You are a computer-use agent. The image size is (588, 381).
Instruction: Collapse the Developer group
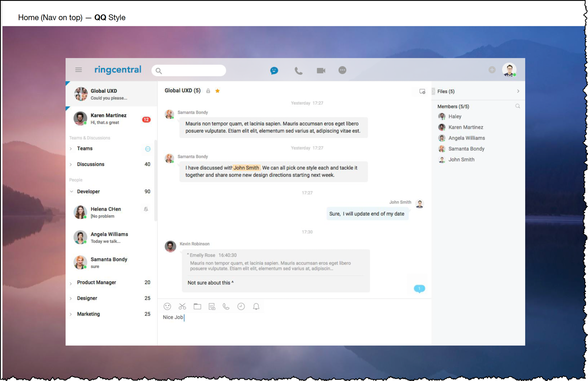(x=71, y=191)
